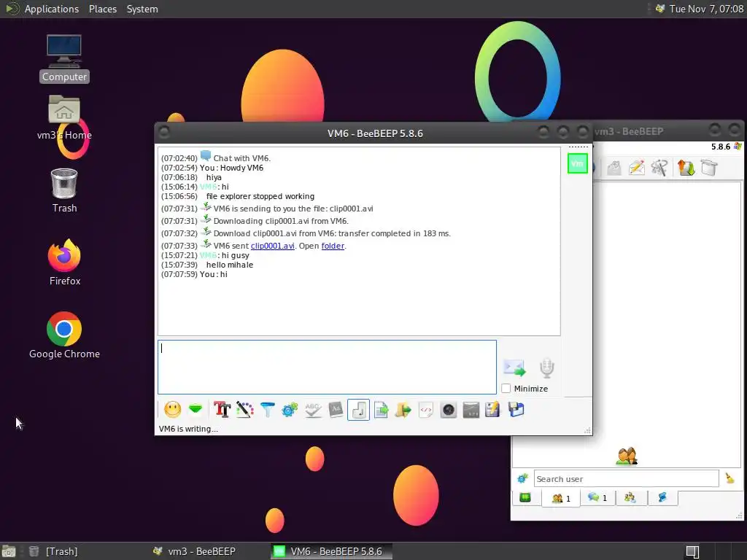Screen dimensions: 747x560
Task: Click the green VM avatar in chat window
Action: tap(578, 164)
